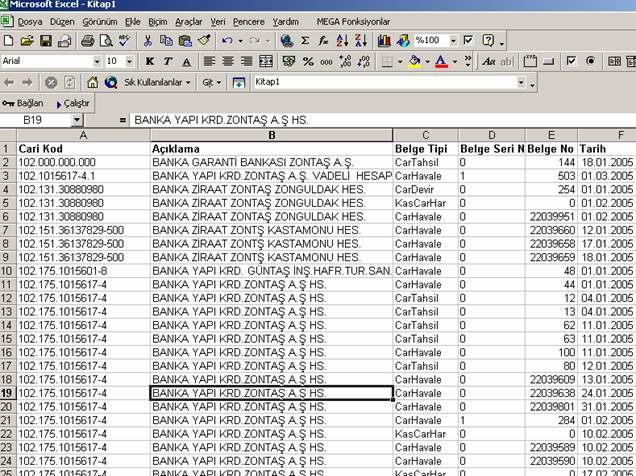The image size is (636, 476).
Task: Open the Office Assistant help icon
Action: coord(488,41)
